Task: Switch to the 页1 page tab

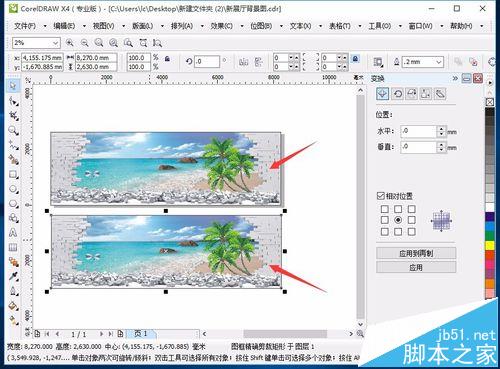Action: tap(141, 333)
